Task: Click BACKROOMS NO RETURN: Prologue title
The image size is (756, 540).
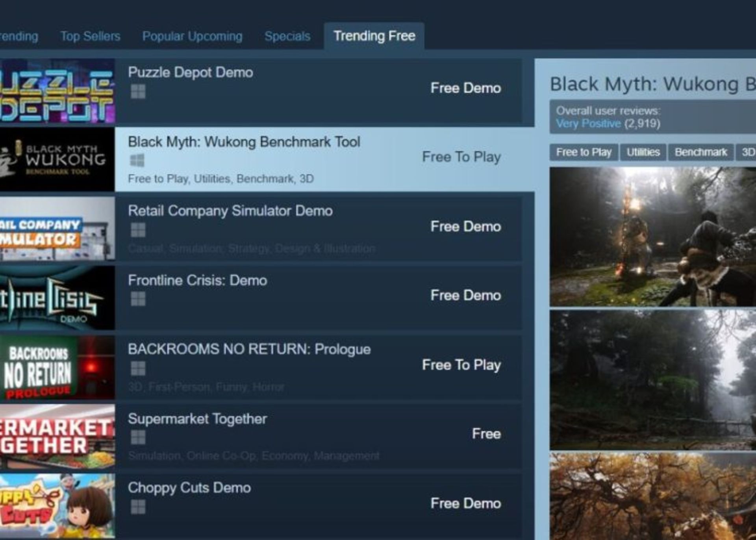Action: [x=249, y=350]
